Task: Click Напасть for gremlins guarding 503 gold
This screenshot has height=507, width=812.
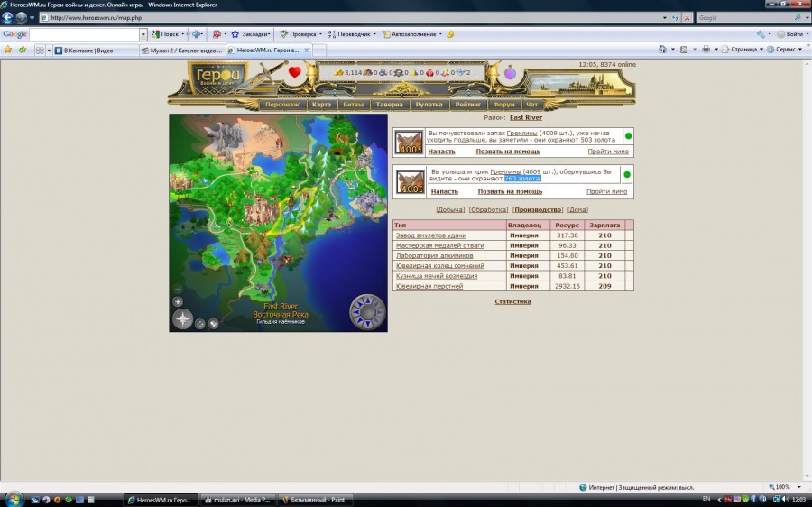Action: click(441, 152)
